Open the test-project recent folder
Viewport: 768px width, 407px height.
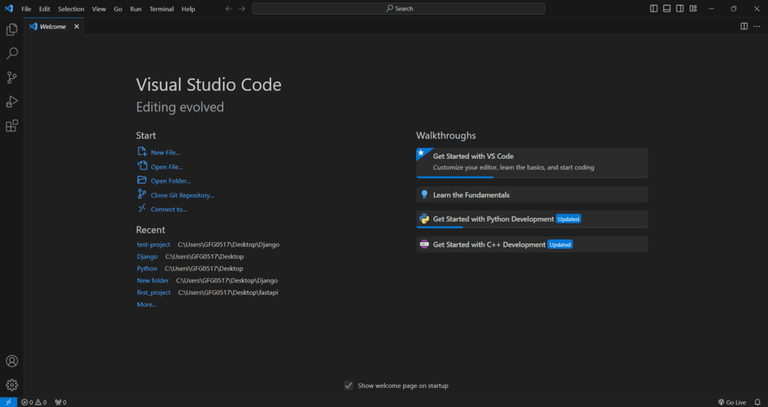click(x=153, y=244)
